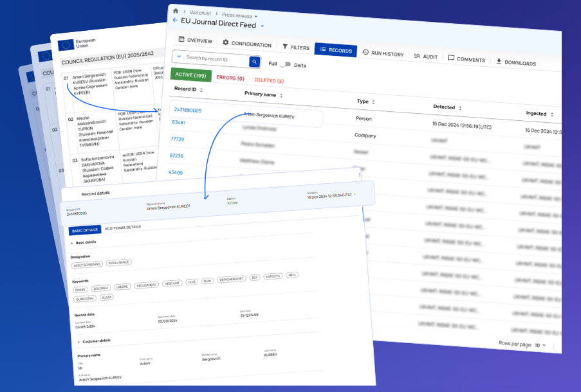Click the DOLOREM keyword chip
This screenshot has height=392, width=581.
[100, 289]
